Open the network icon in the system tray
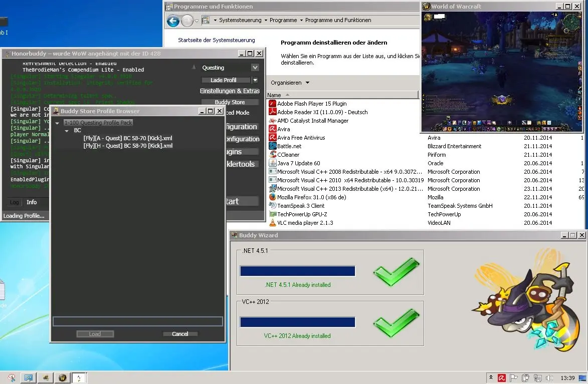 pos(537,378)
